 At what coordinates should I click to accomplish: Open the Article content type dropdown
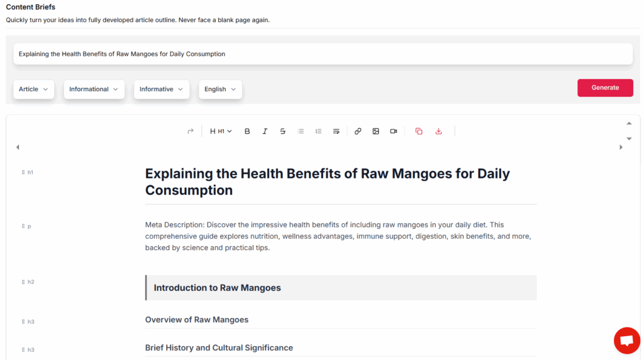point(33,89)
